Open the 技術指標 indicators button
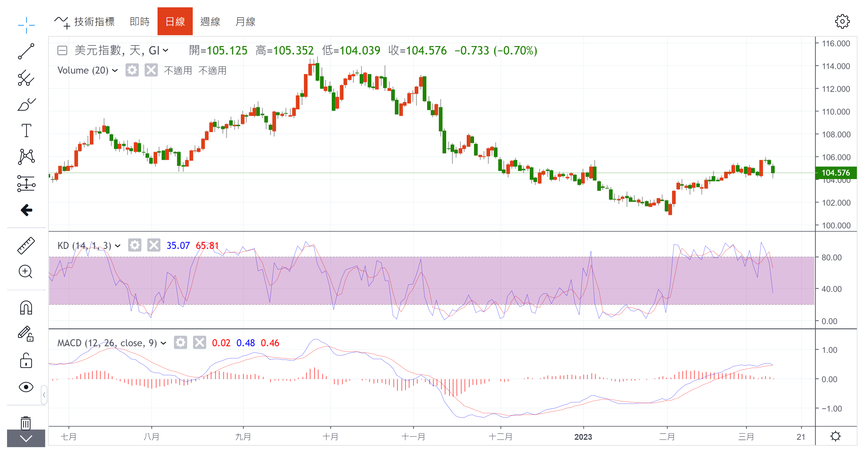 click(x=84, y=22)
